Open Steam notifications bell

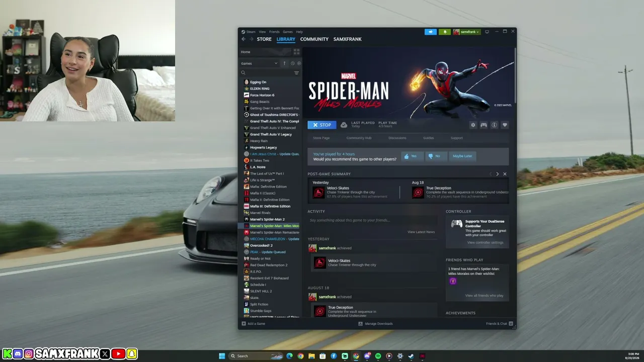pos(445,32)
